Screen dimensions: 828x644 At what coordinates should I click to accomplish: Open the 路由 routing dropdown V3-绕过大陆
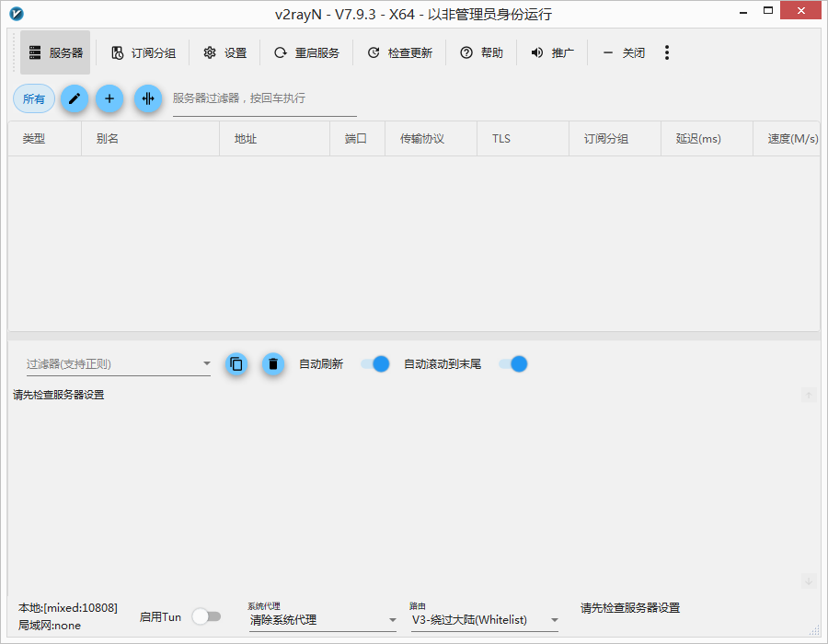pyautogui.click(x=485, y=620)
